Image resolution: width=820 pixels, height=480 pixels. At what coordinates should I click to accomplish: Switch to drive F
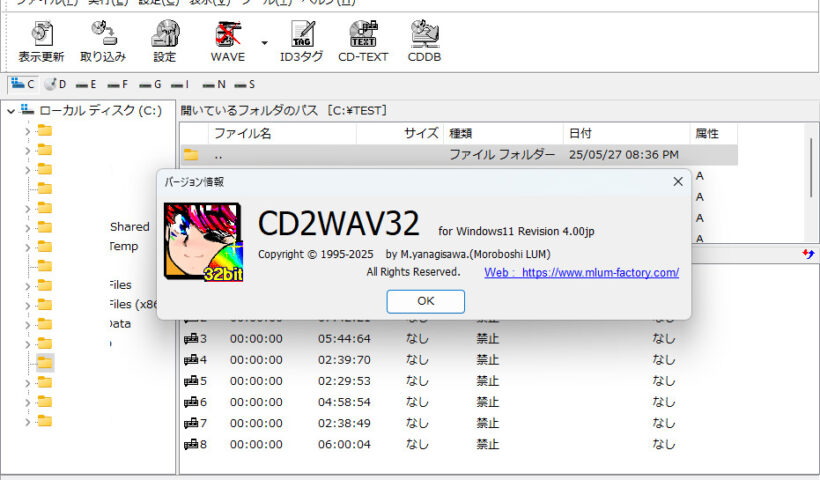click(x=118, y=84)
